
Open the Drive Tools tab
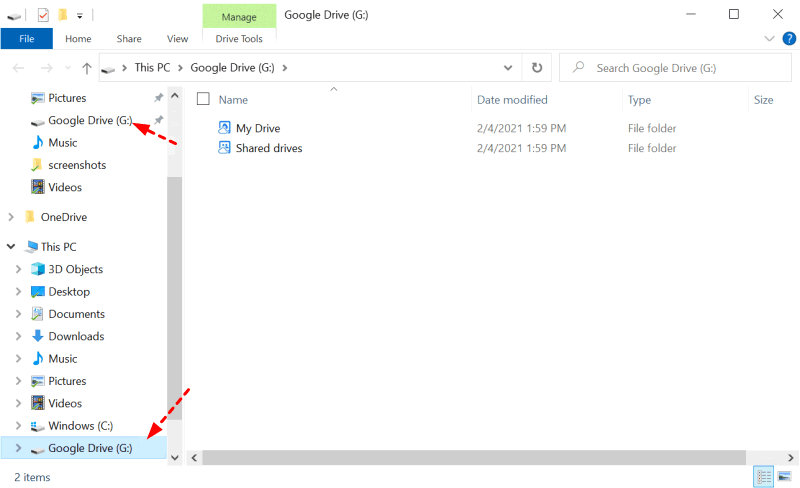[x=239, y=39]
